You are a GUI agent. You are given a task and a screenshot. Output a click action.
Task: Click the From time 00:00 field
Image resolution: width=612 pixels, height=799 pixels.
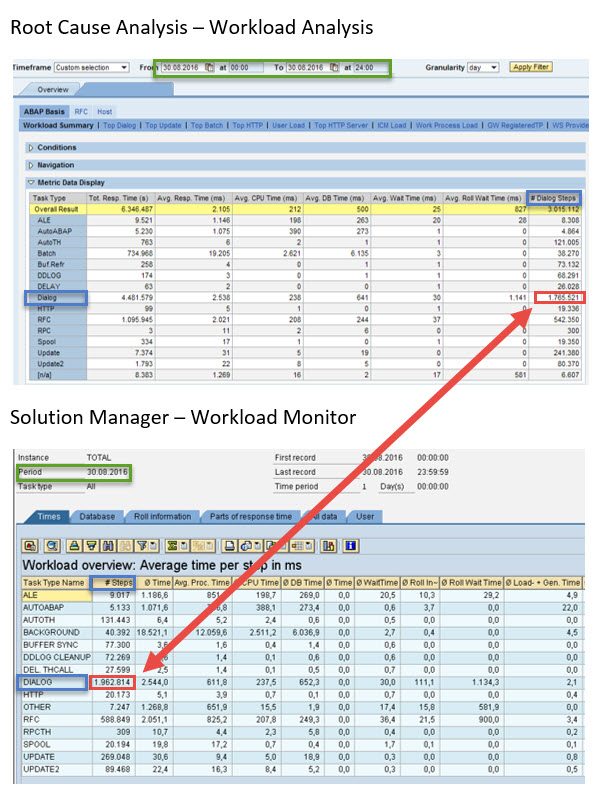coord(246,67)
